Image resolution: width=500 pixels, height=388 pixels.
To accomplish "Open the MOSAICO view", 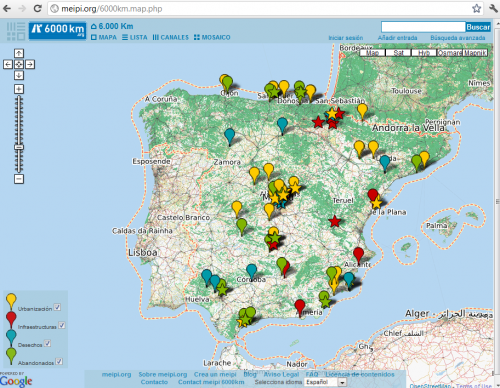I will [212, 37].
